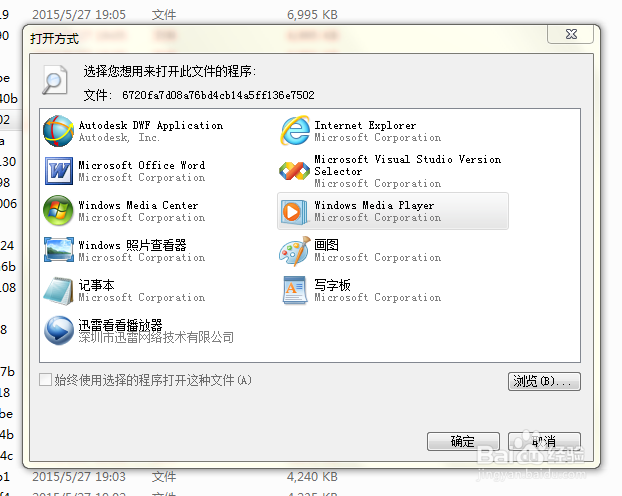Click the '迅雷看看播放器' program name

(x=121, y=325)
